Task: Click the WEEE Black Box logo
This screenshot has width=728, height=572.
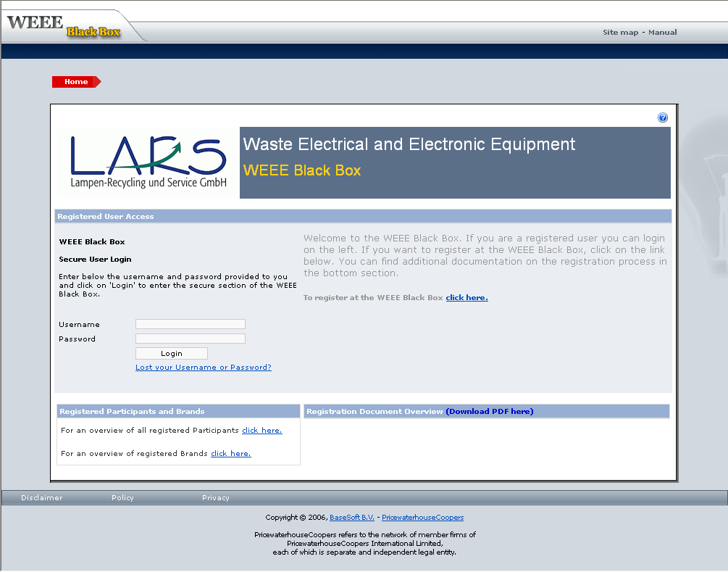Action: click(64, 26)
